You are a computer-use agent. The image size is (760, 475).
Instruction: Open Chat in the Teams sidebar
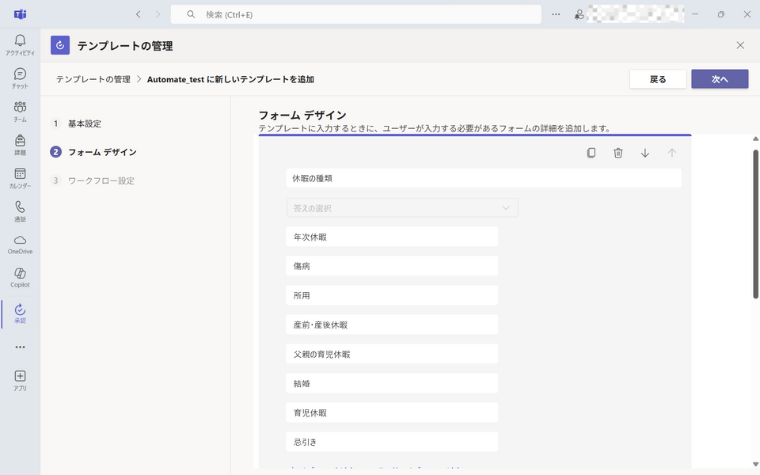pos(20,78)
